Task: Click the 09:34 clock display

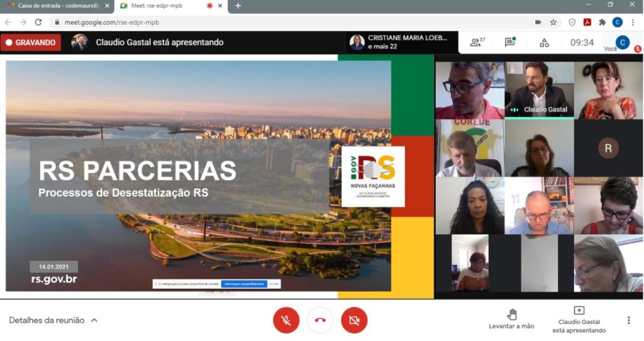Action: [582, 42]
